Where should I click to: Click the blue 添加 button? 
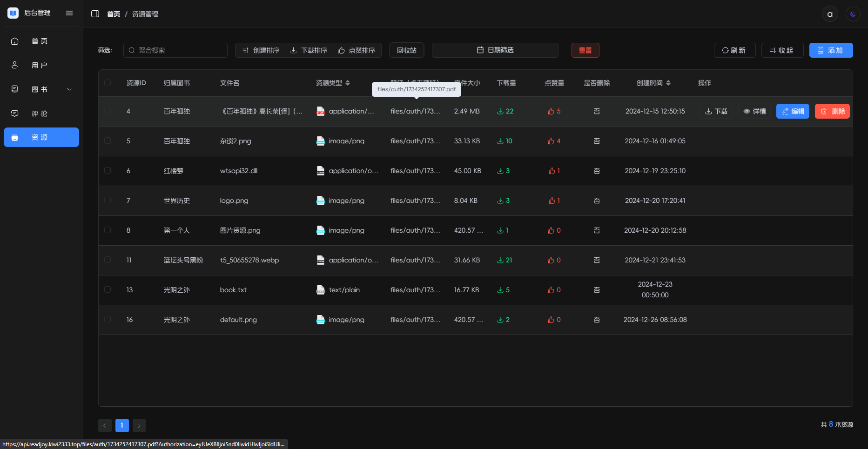coord(831,50)
